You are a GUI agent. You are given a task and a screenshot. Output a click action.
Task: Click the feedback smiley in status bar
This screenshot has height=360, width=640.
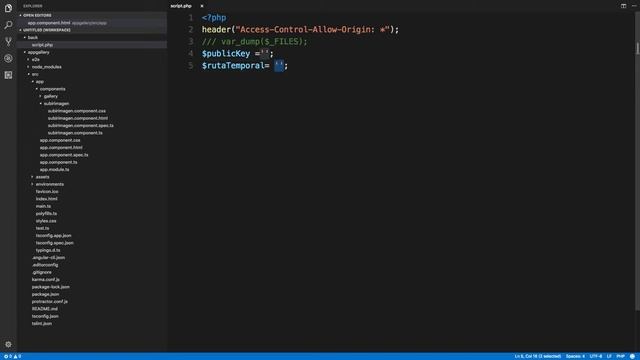pyautogui.click(x=632, y=356)
